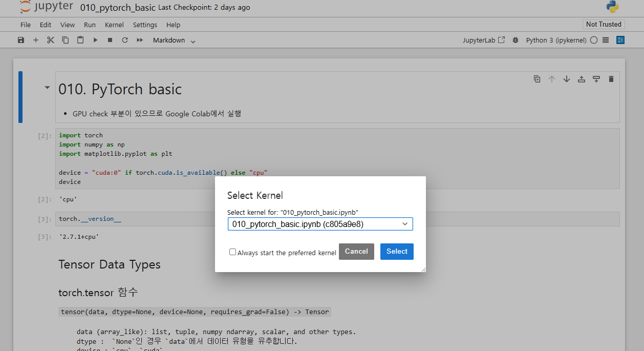The image size is (644, 351).
Task: Click the Python logo icon
Action: (x=612, y=7)
